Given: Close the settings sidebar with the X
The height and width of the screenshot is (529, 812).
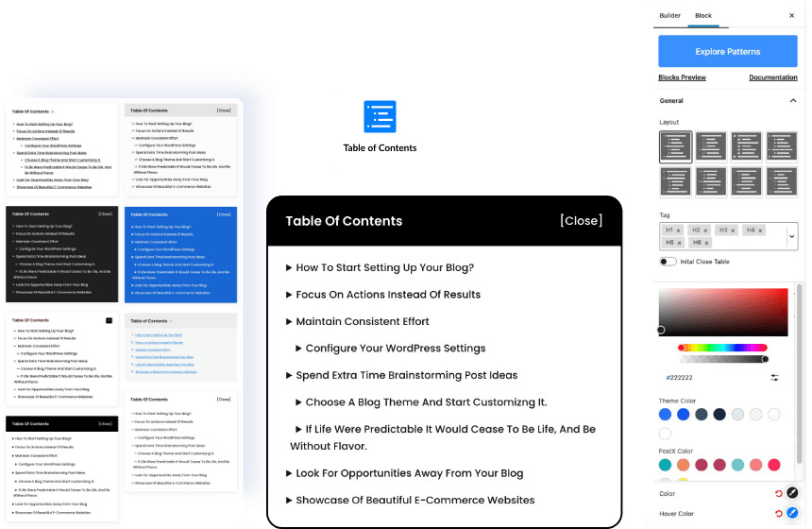Looking at the screenshot, I should coord(791,15).
